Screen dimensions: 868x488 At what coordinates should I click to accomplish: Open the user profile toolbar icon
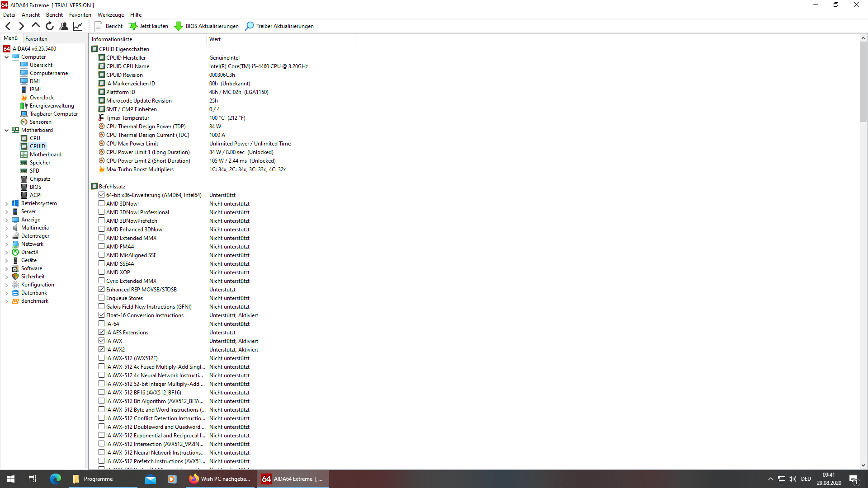[x=64, y=26]
